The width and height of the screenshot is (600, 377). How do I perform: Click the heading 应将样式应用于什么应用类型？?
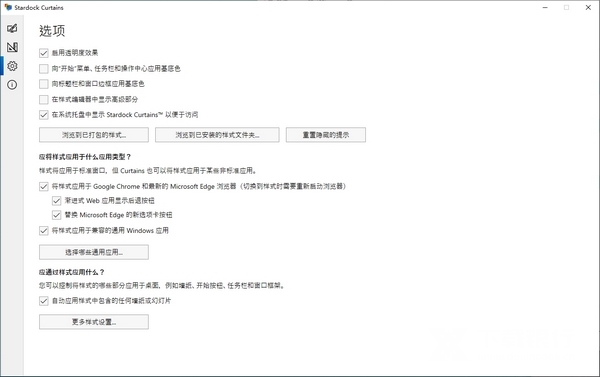pyautogui.click(x=85, y=157)
